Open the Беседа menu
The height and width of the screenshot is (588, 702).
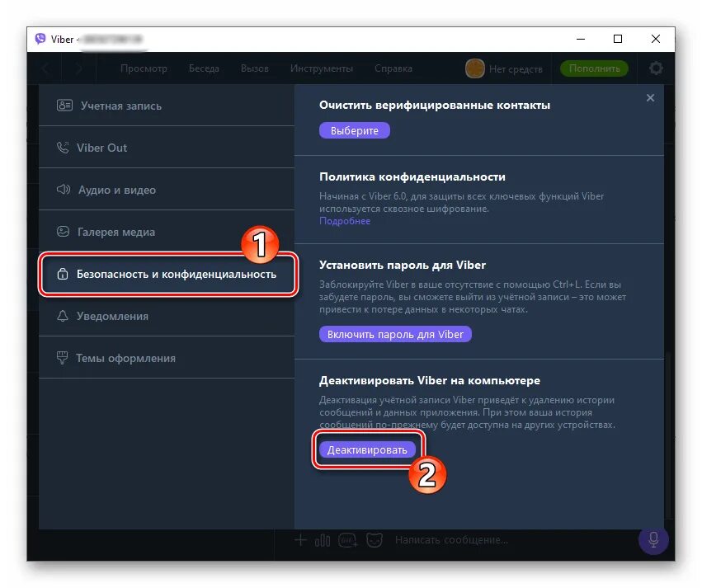point(204,68)
